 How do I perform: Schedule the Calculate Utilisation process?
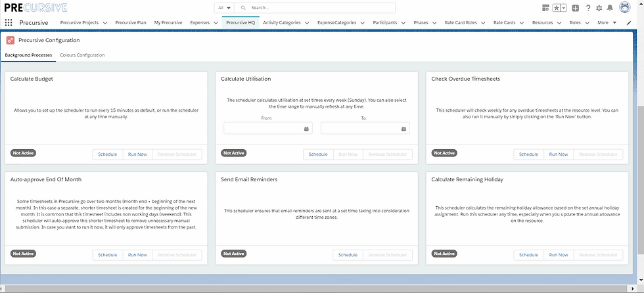pos(318,154)
